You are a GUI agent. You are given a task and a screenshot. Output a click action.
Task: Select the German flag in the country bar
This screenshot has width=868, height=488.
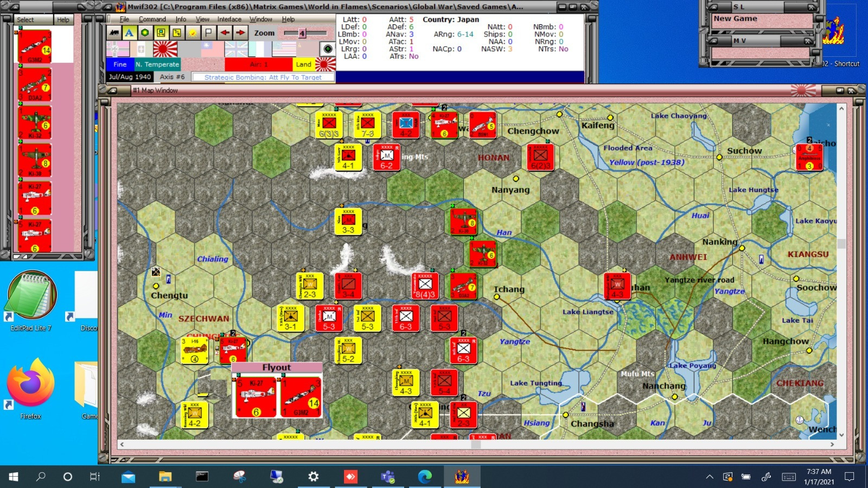[x=118, y=49]
